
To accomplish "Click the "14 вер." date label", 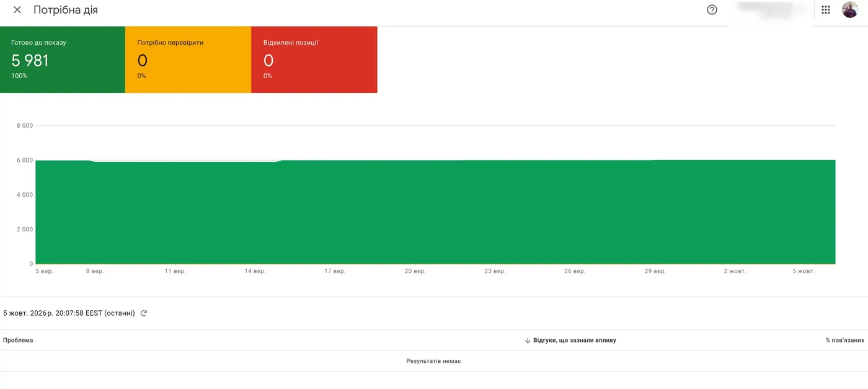I will click(255, 271).
